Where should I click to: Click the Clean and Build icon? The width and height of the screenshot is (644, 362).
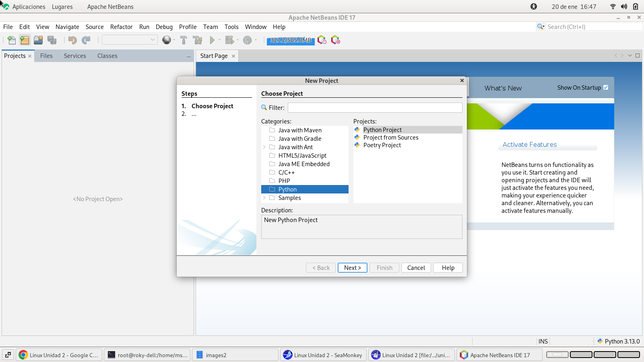coord(198,40)
